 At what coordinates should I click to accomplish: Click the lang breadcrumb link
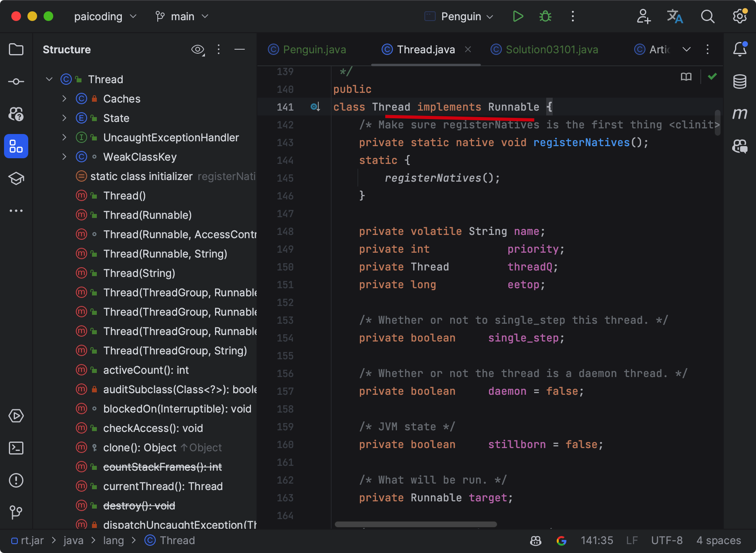tap(114, 540)
